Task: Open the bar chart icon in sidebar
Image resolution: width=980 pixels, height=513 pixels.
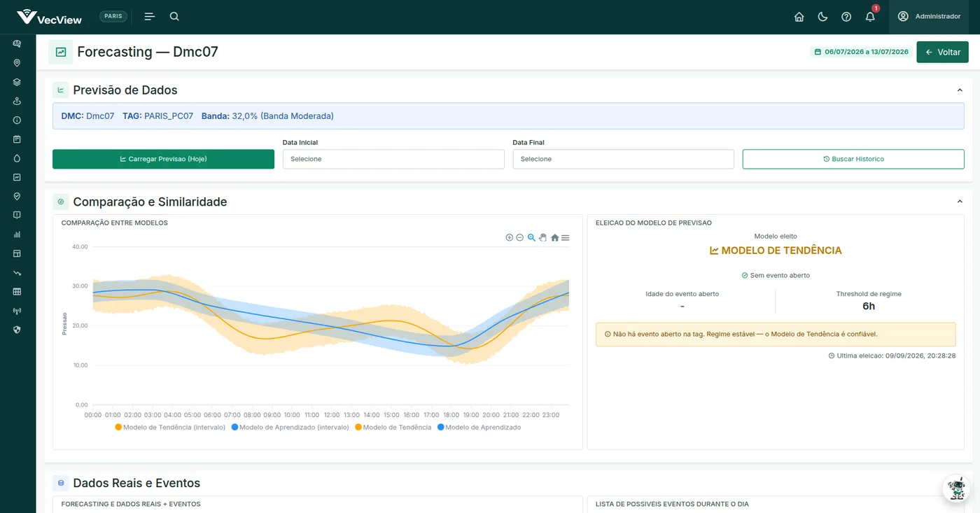Action: tap(17, 234)
